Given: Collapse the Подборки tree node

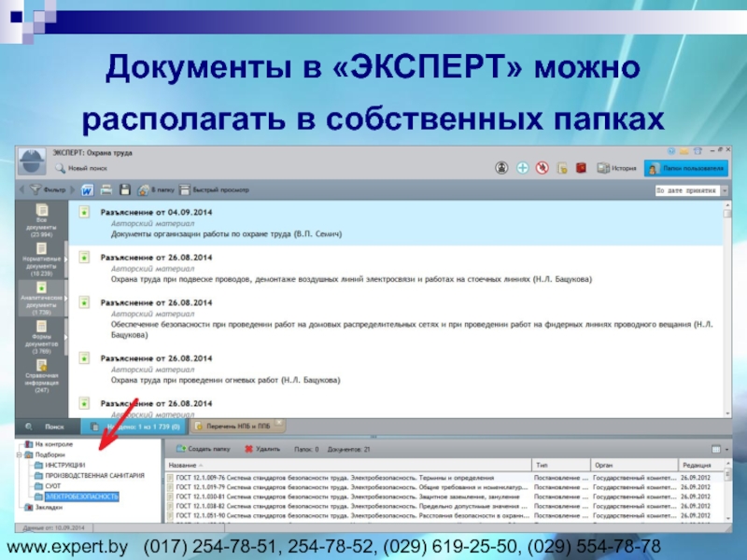Looking at the screenshot, I should 19,455.
